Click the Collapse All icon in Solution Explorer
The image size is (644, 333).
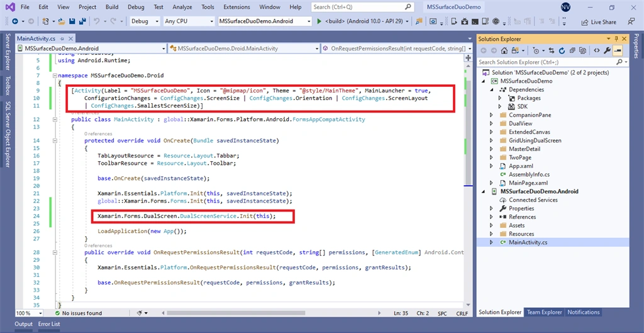572,50
